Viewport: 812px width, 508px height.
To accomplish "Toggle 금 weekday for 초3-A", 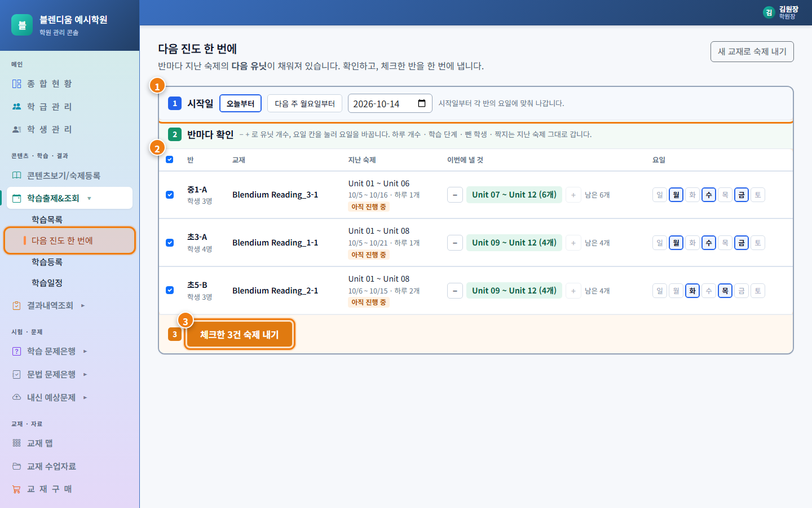I will point(742,243).
